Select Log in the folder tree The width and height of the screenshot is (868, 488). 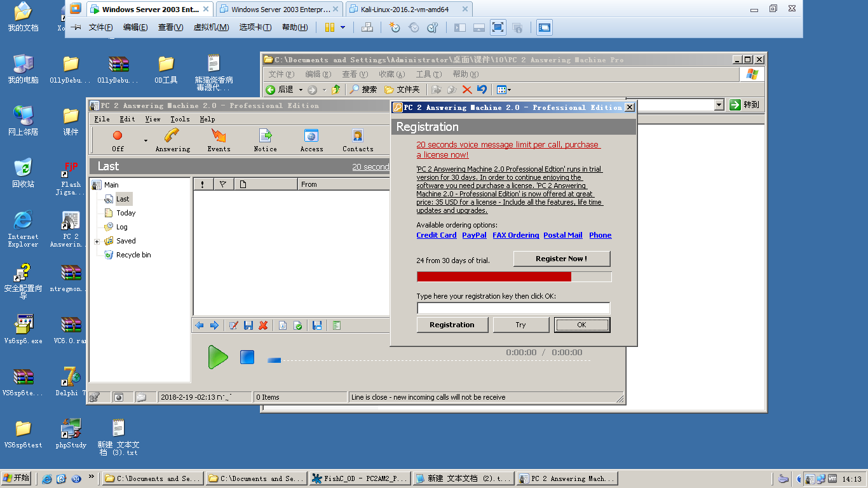tap(121, 227)
